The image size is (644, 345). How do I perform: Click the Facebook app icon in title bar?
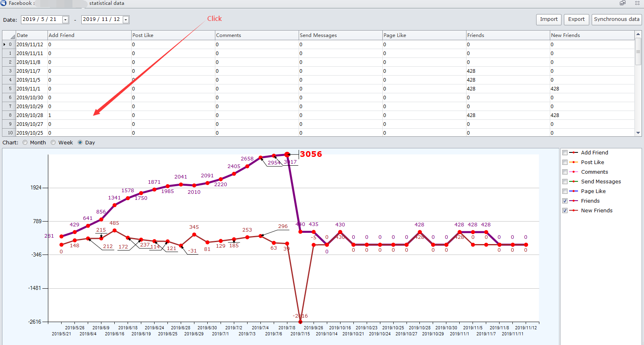coord(4,3)
